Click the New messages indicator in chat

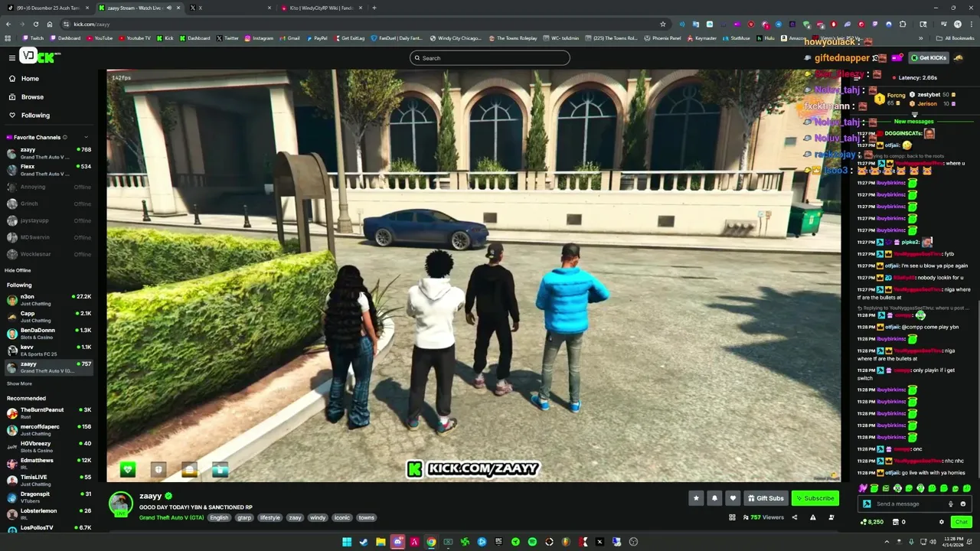point(913,122)
